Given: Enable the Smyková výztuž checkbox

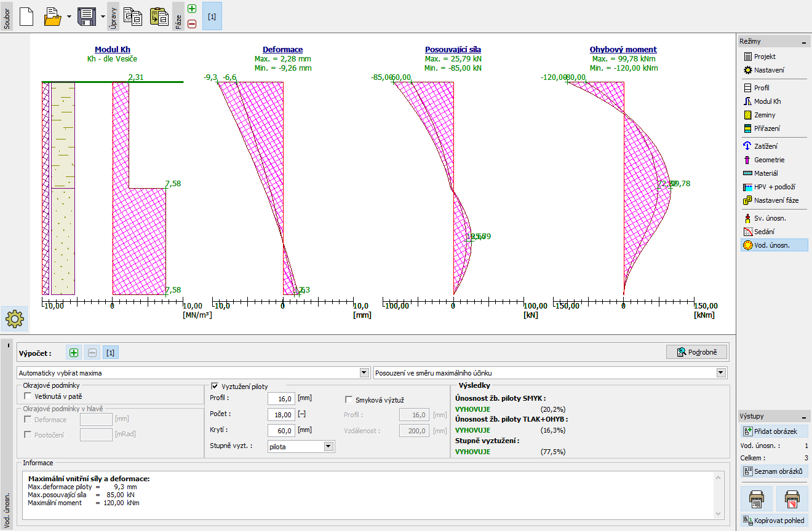Looking at the screenshot, I should pyautogui.click(x=349, y=399).
